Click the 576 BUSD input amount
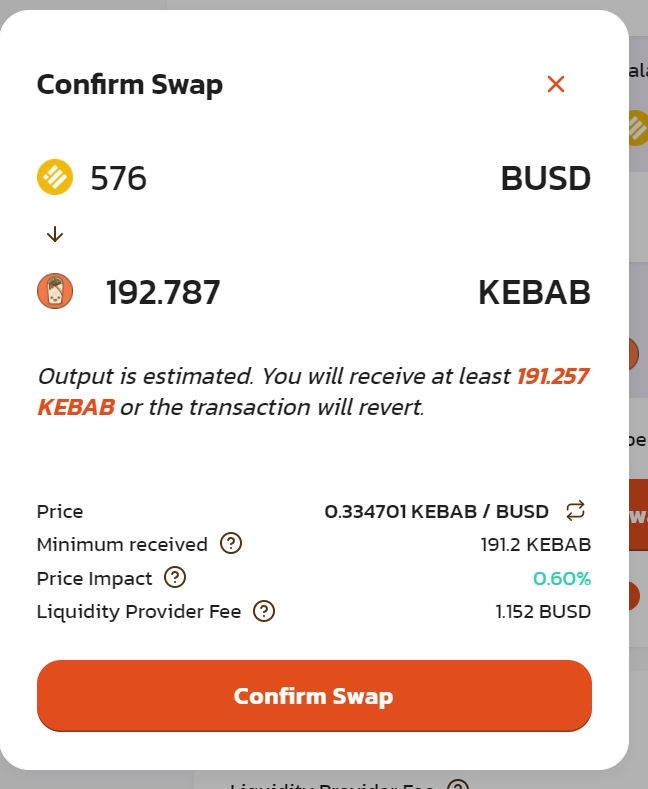The width and height of the screenshot is (648, 789). (119, 178)
